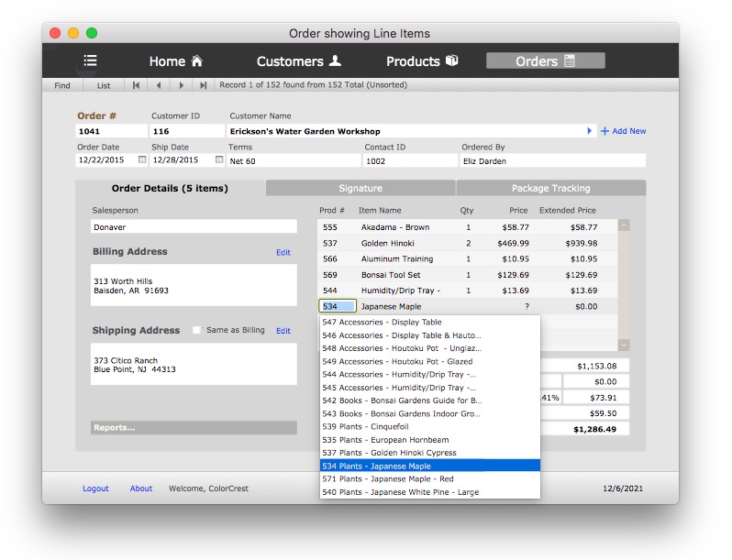The image size is (732, 560).
Task: Click the Prod # field showing 534
Action: 338,306
